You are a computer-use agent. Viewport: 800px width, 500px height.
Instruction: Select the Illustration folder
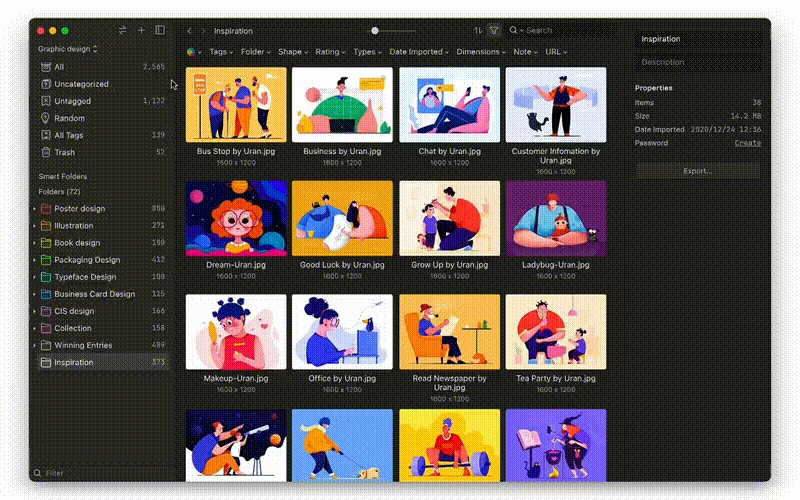click(x=74, y=226)
